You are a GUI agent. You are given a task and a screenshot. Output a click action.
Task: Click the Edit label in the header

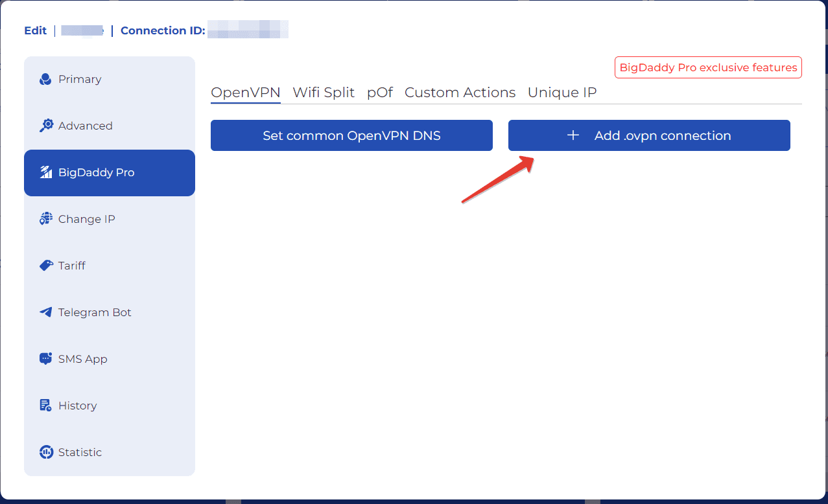click(36, 30)
